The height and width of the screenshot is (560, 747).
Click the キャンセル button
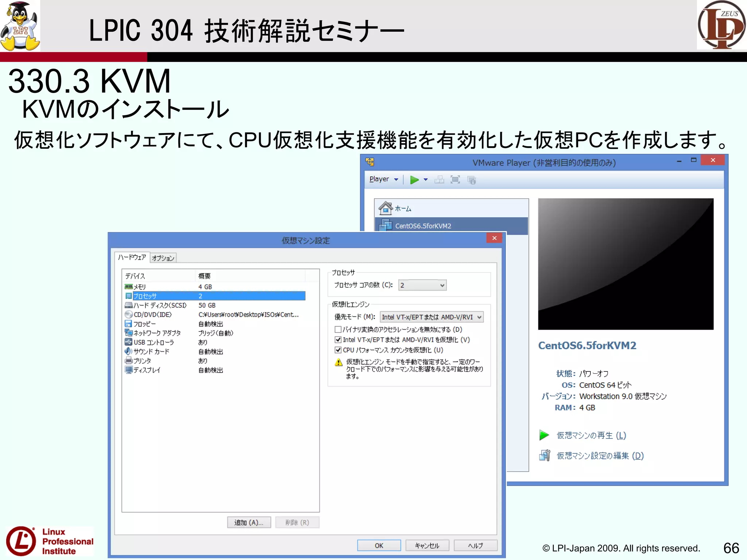[427, 545]
